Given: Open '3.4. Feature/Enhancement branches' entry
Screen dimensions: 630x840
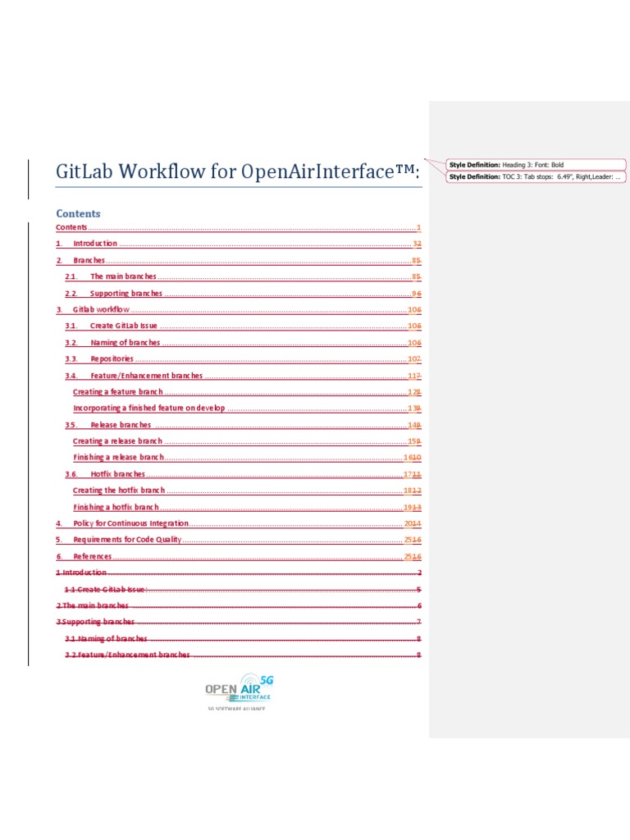Looking at the screenshot, I should coord(243,376).
